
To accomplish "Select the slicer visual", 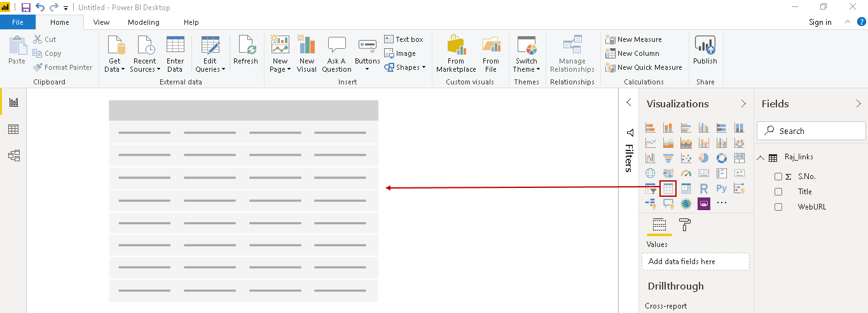I will tap(650, 189).
